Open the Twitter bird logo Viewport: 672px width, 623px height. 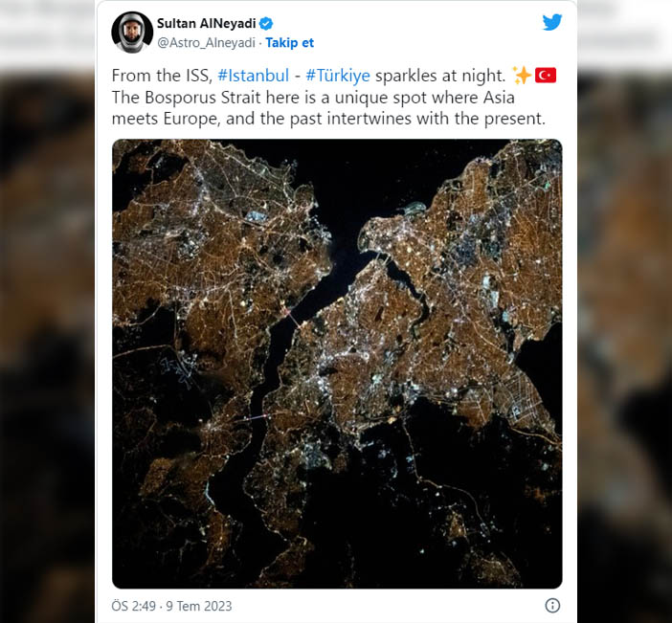[x=552, y=22]
